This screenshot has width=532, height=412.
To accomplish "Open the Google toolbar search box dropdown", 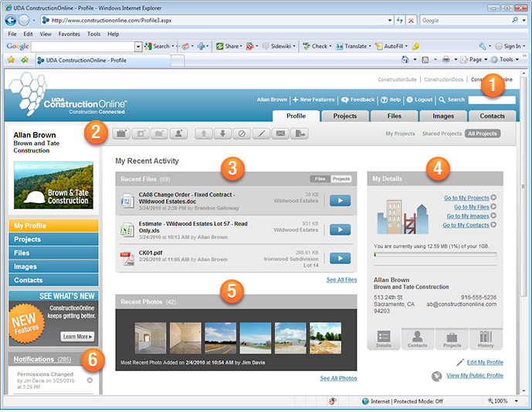I will click(138, 46).
